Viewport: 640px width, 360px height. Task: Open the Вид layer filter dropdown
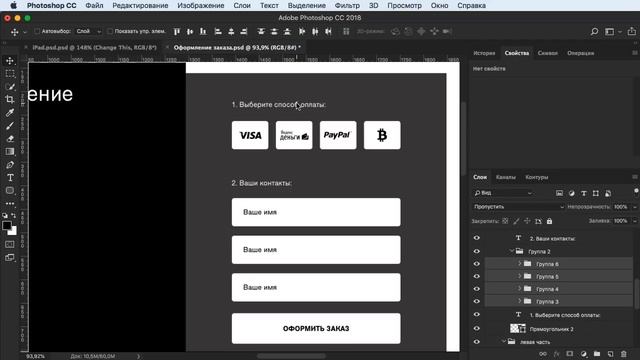pos(503,193)
